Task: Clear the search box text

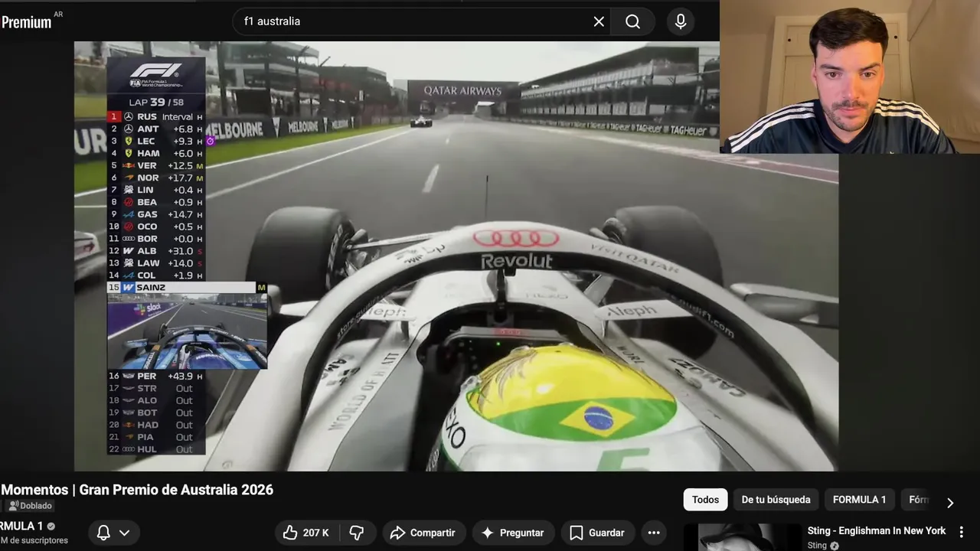Action: coord(599,21)
